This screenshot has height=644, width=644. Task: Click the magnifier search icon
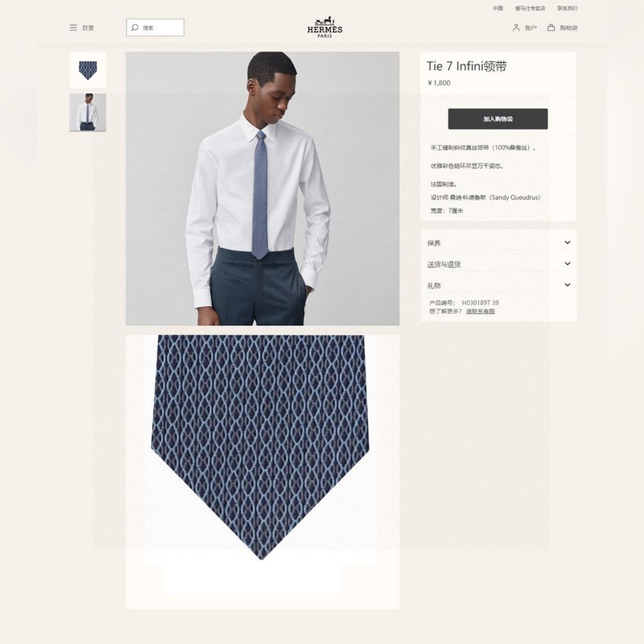[134, 27]
